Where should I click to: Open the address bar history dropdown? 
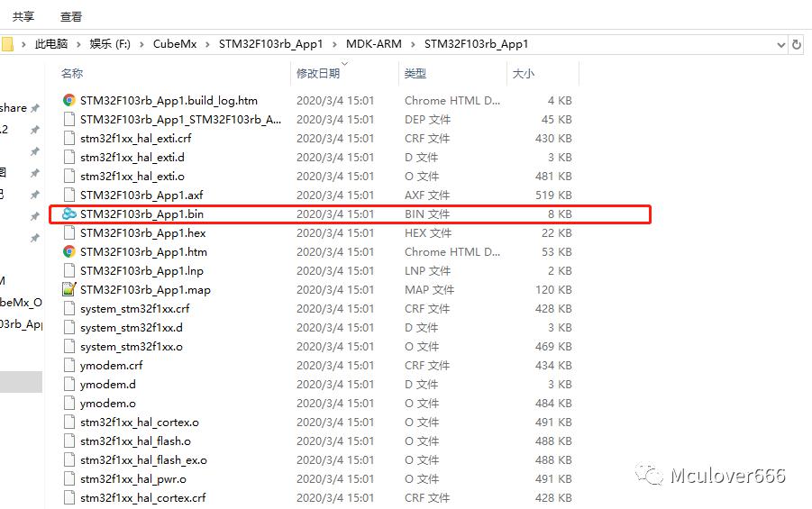[781, 44]
